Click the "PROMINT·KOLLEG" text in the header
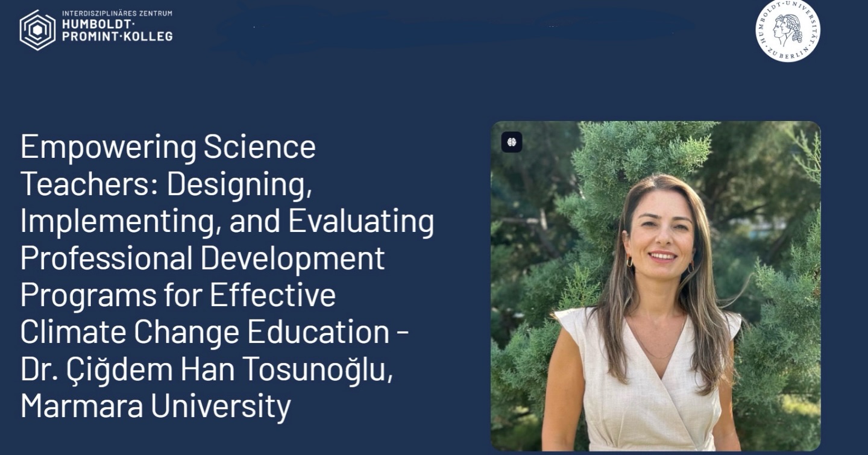This screenshot has width=868, height=455. point(117,36)
